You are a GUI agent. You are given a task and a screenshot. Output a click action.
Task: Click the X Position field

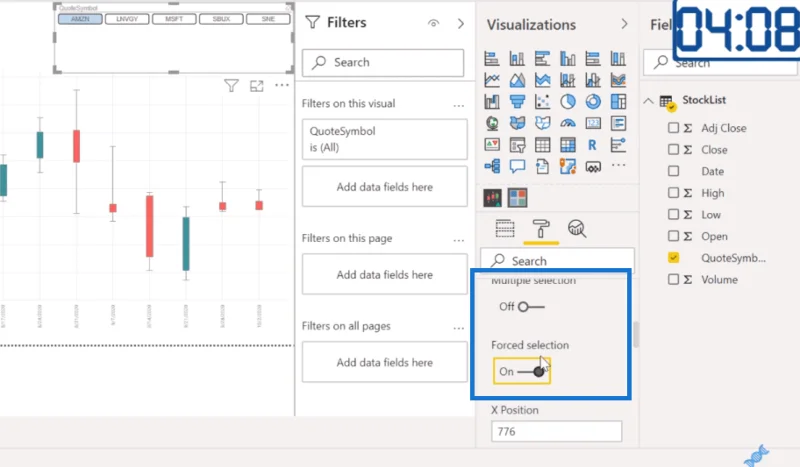coord(557,431)
